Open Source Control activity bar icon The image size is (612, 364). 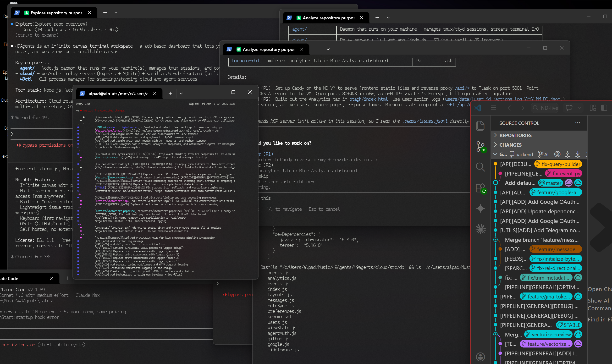[x=480, y=146]
